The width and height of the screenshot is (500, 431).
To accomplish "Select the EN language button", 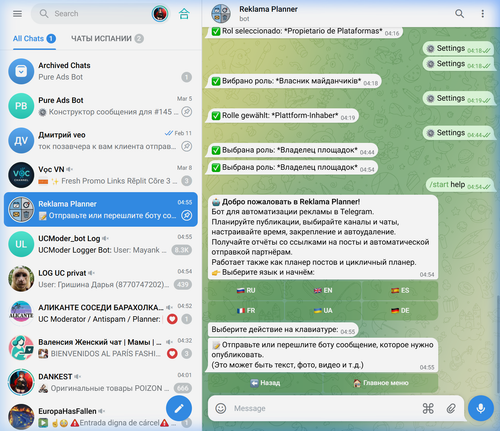I will click(323, 290).
